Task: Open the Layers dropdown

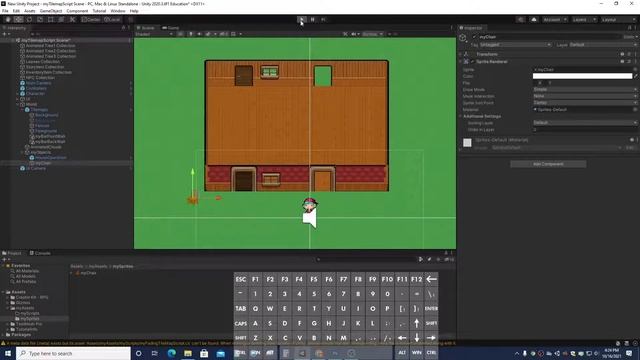Action: coord(584,20)
